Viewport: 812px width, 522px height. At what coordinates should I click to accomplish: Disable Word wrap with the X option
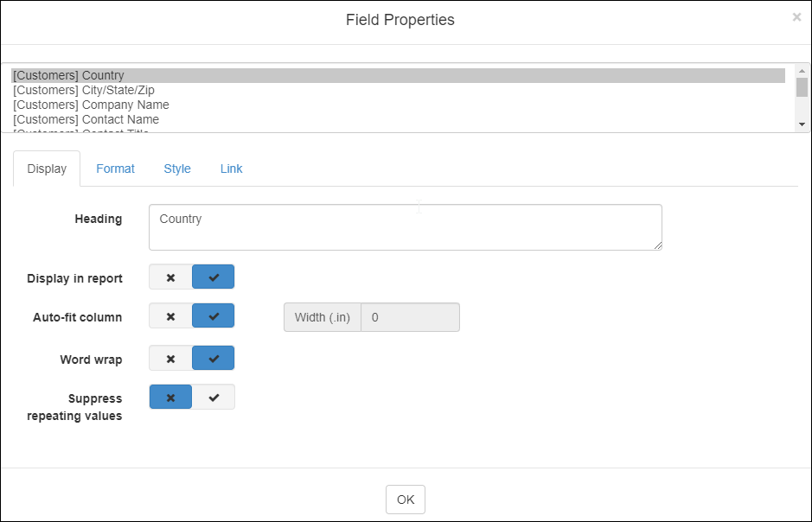click(170, 359)
